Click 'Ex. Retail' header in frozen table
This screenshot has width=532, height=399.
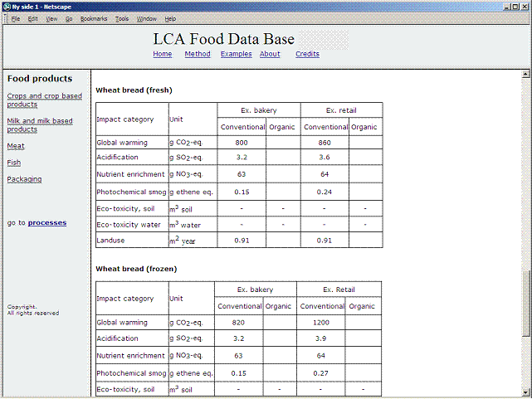tap(339, 290)
